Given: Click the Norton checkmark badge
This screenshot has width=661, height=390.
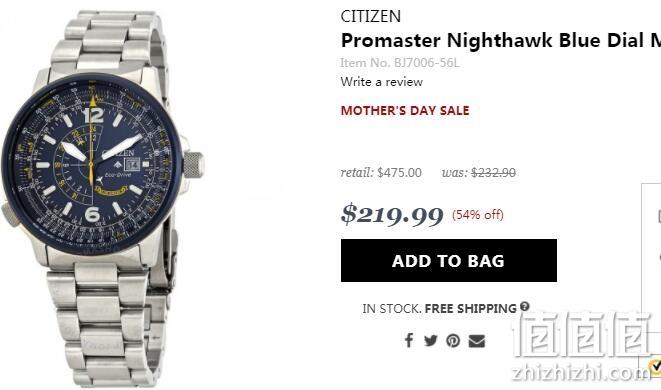Looking at the screenshot, I should click(656, 366).
